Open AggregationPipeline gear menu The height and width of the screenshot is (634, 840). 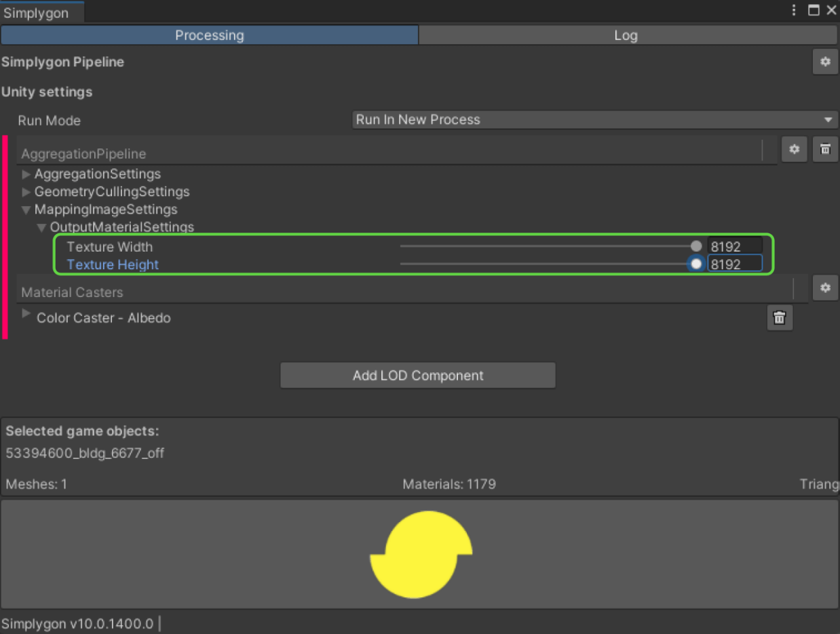(794, 149)
